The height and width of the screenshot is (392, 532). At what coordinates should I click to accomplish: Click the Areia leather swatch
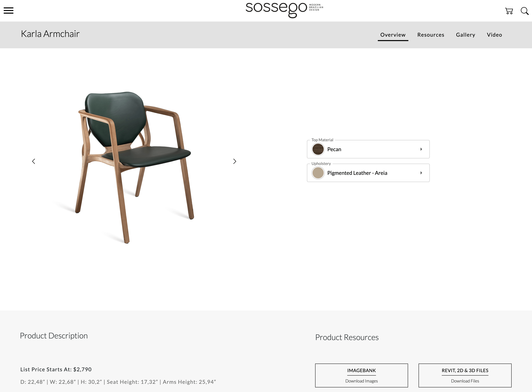coord(318,173)
